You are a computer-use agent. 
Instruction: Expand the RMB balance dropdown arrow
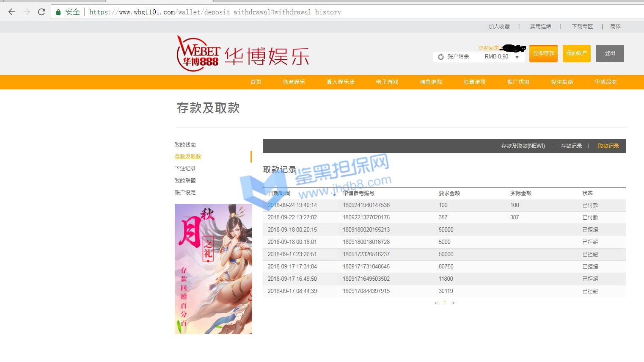click(x=517, y=57)
